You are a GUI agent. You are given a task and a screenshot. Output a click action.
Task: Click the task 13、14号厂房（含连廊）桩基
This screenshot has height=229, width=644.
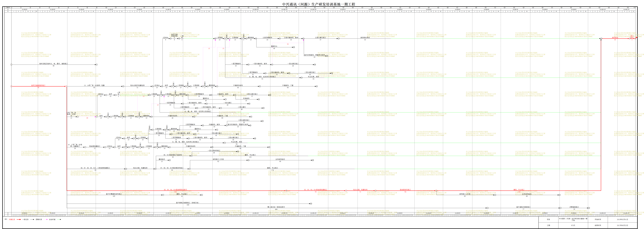[x=94, y=86]
